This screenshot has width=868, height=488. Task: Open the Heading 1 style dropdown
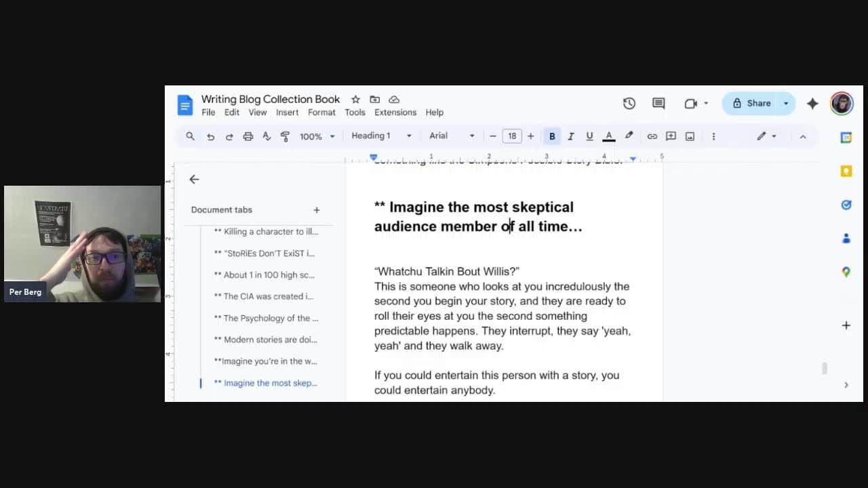pyautogui.click(x=381, y=136)
